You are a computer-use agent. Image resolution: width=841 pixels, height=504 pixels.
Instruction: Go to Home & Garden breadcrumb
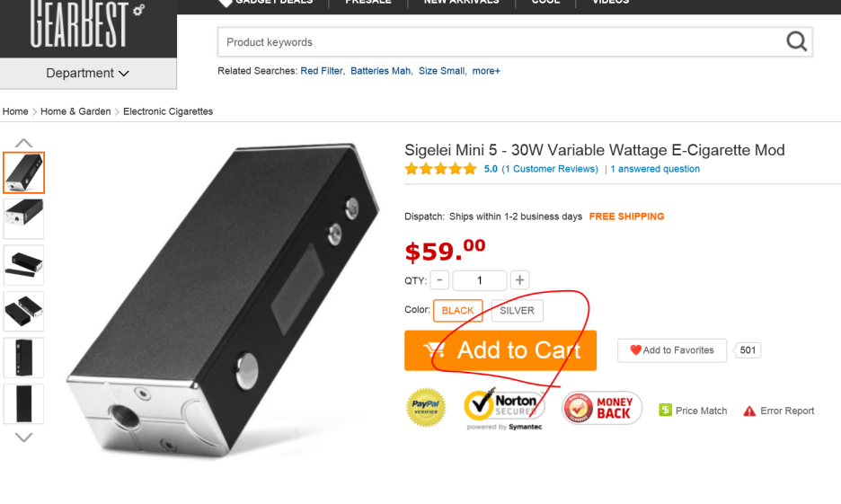(75, 111)
